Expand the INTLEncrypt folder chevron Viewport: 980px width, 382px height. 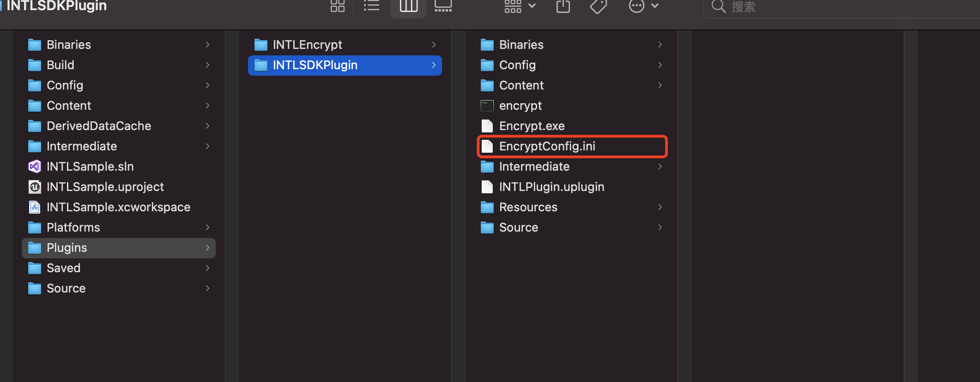tap(434, 45)
